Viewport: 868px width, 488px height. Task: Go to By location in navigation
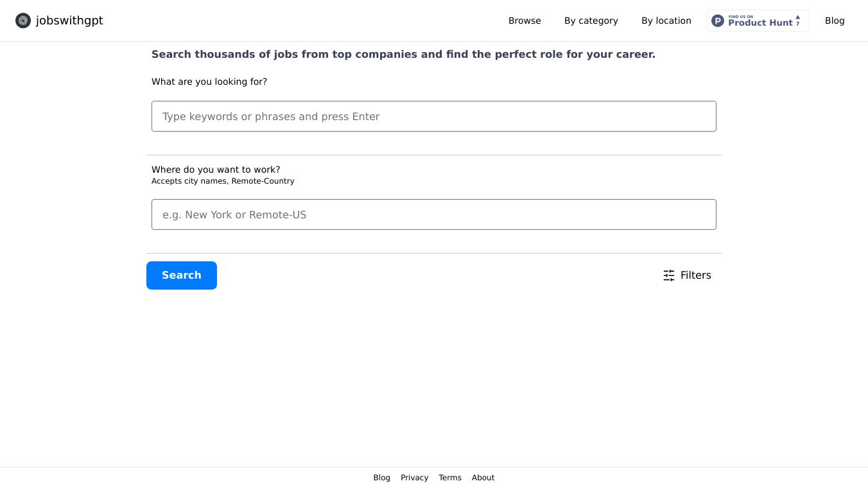pos(666,21)
